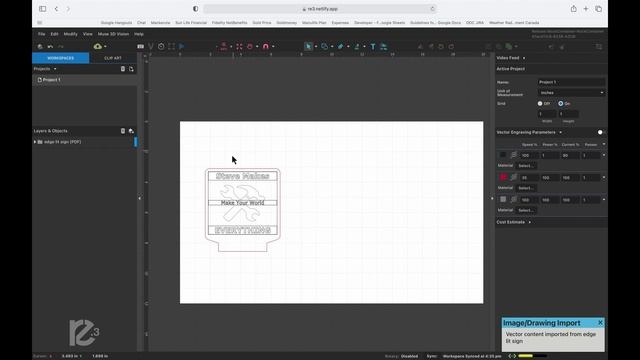The width and height of the screenshot is (640, 360).
Task: Open dropdown arrow beside magnet icon
Action: 273,47
